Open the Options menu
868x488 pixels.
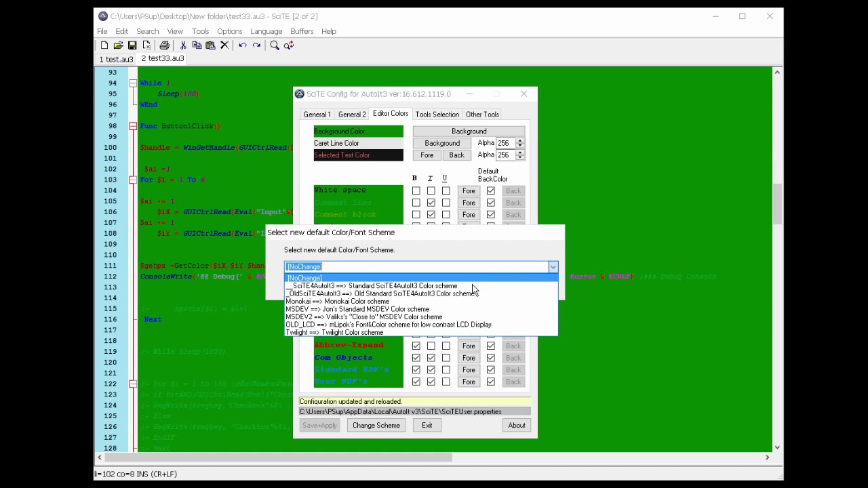(229, 31)
